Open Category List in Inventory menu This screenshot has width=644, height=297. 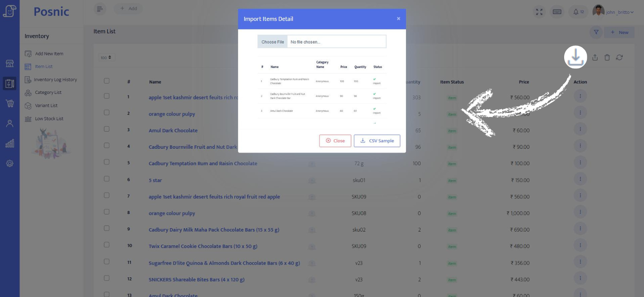point(48,92)
